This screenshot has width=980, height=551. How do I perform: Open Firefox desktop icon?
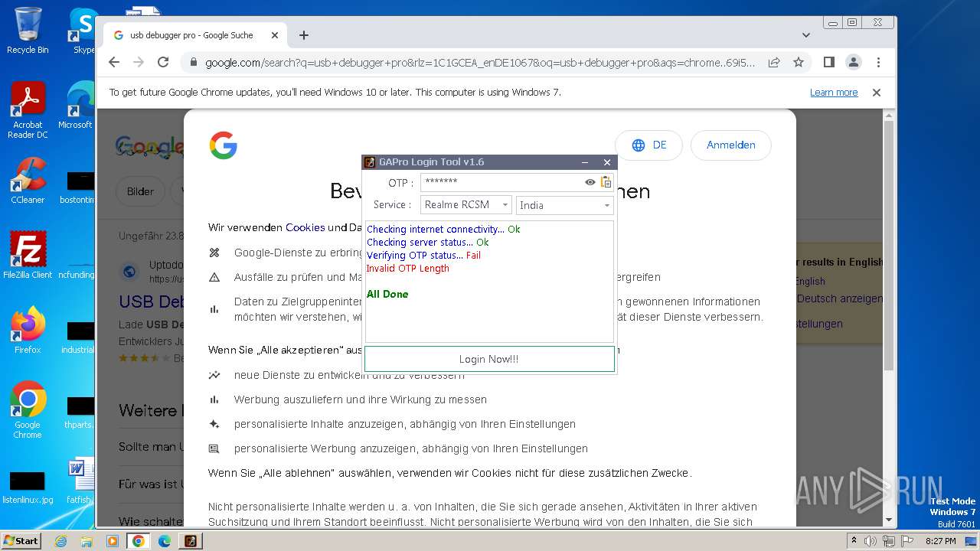(x=28, y=330)
